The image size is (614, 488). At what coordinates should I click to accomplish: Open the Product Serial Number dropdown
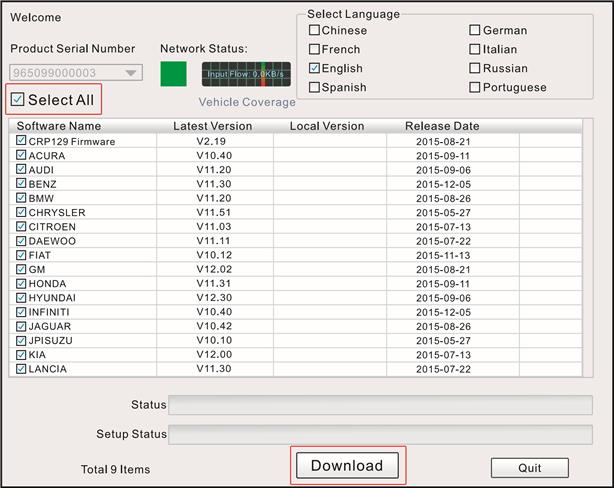click(x=76, y=72)
